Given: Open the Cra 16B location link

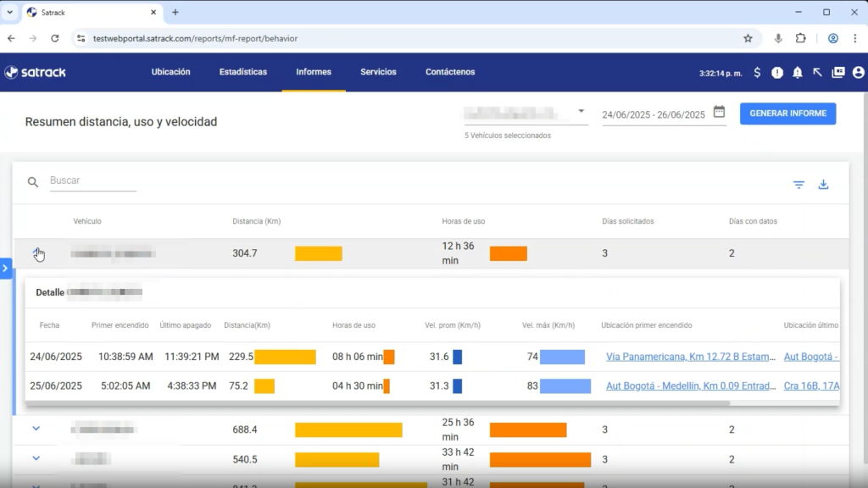Looking at the screenshot, I should [x=811, y=386].
